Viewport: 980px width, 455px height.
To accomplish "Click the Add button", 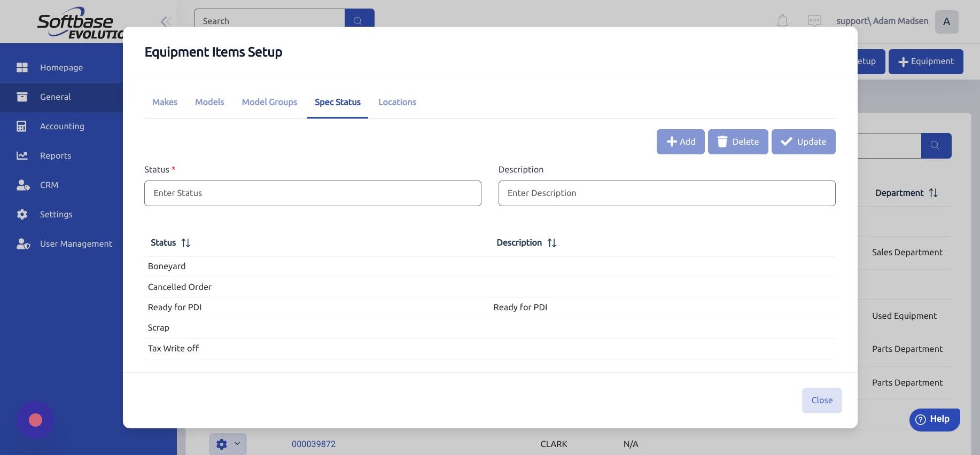I will (680, 142).
